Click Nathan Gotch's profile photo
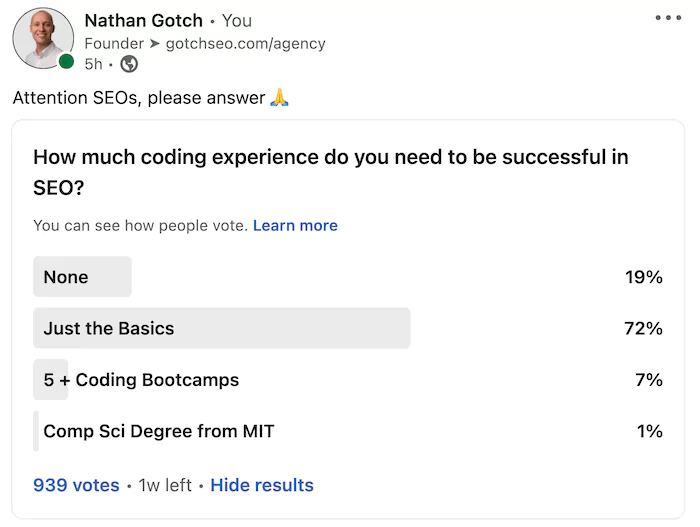Viewport: 700px width, 527px height. click(x=43, y=38)
